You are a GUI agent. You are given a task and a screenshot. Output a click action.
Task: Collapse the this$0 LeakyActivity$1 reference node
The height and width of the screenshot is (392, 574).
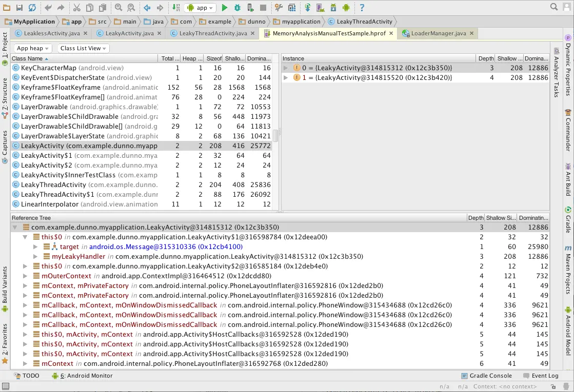(x=26, y=237)
